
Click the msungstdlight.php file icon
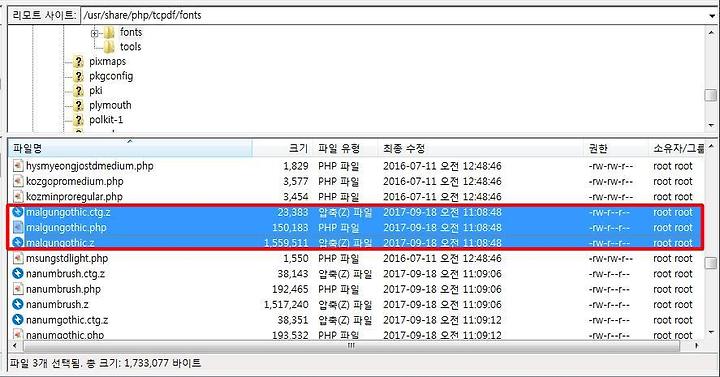point(18,258)
